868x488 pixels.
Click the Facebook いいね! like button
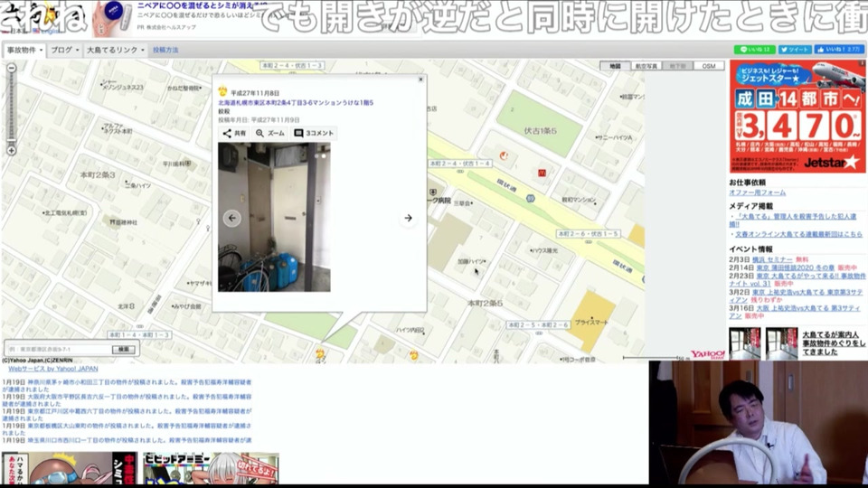839,49
